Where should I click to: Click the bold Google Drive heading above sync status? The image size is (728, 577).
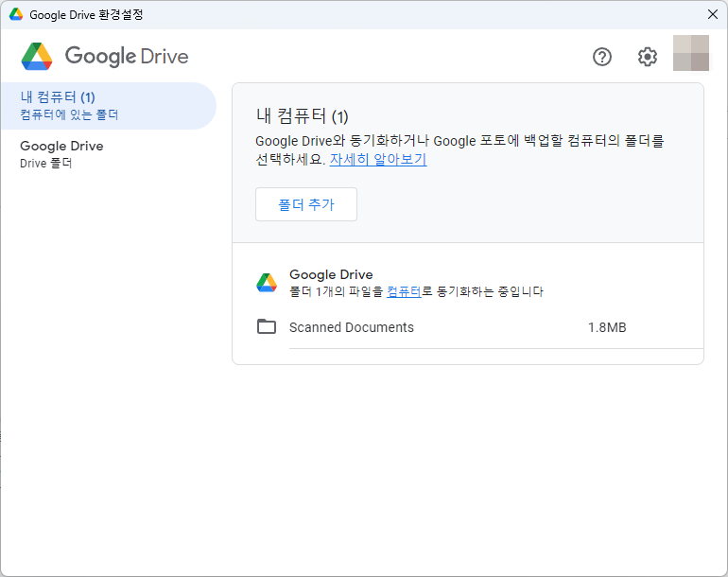(x=331, y=274)
